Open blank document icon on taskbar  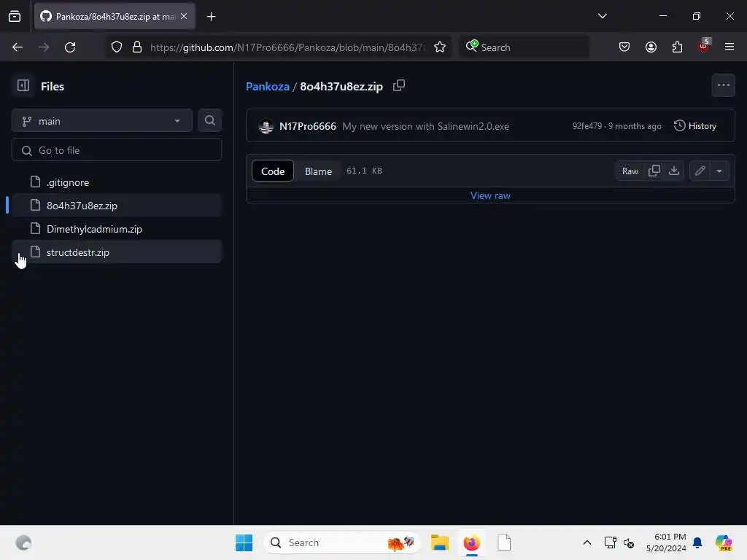[x=504, y=542]
